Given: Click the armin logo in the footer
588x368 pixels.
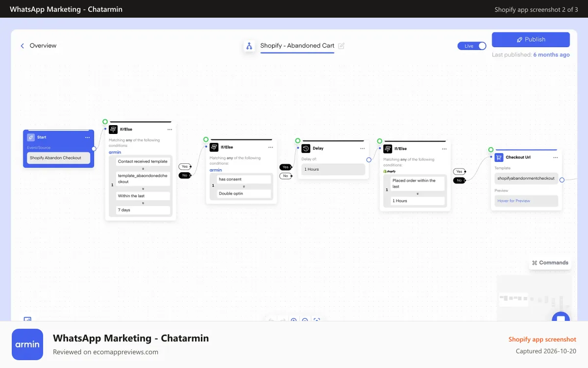Looking at the screenshot, I should (27, 344).
